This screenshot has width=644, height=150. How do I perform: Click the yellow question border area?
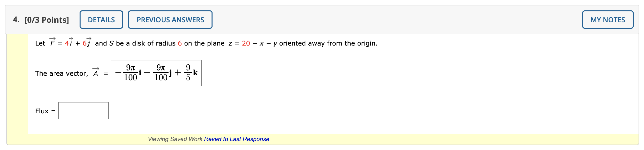click(18, 88)
